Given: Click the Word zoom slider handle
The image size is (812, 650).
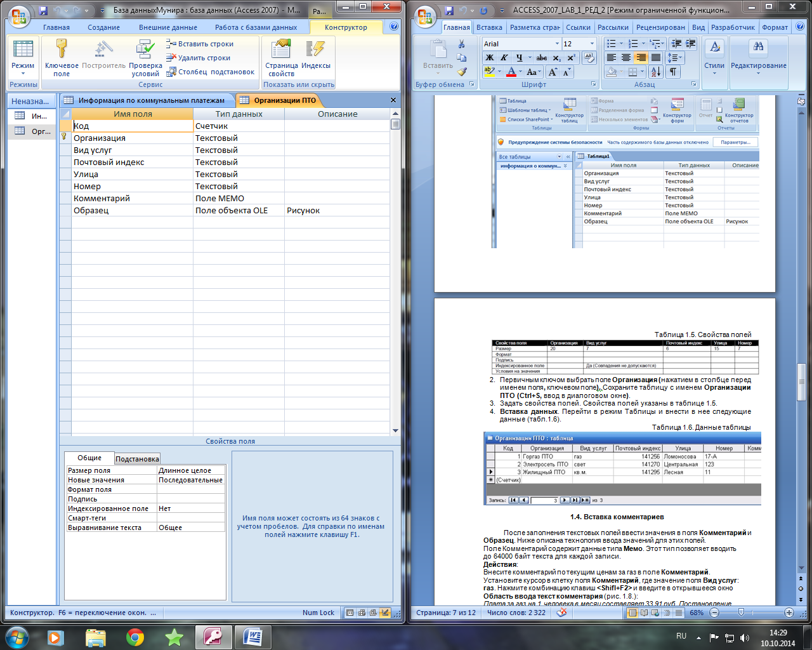Looking at the screenshot, I should [x=741, y=613].
